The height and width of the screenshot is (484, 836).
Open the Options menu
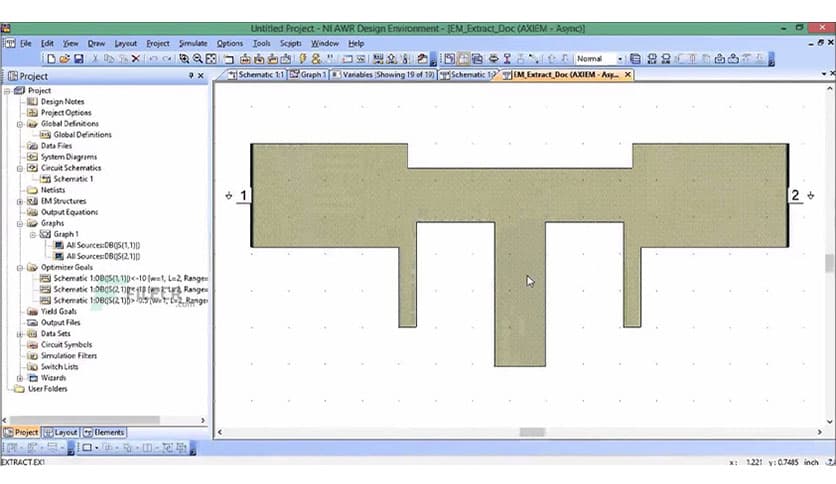click(230, 43)
